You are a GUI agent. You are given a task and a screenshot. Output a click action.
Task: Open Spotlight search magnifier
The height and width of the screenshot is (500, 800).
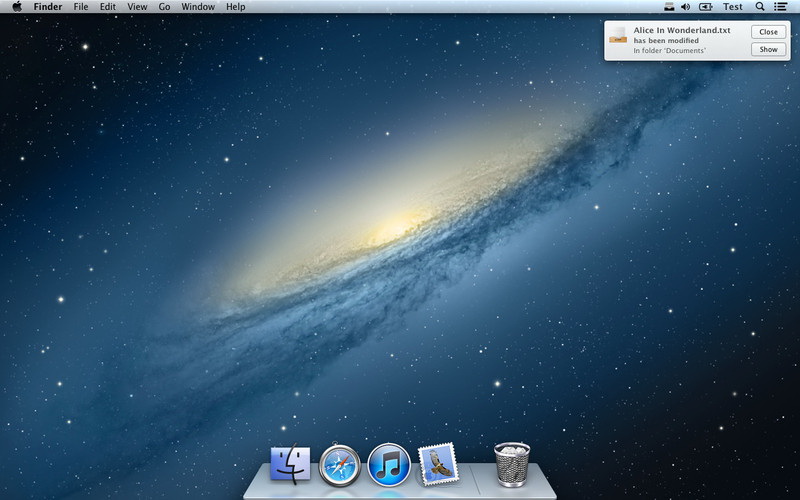pos(760,7)
